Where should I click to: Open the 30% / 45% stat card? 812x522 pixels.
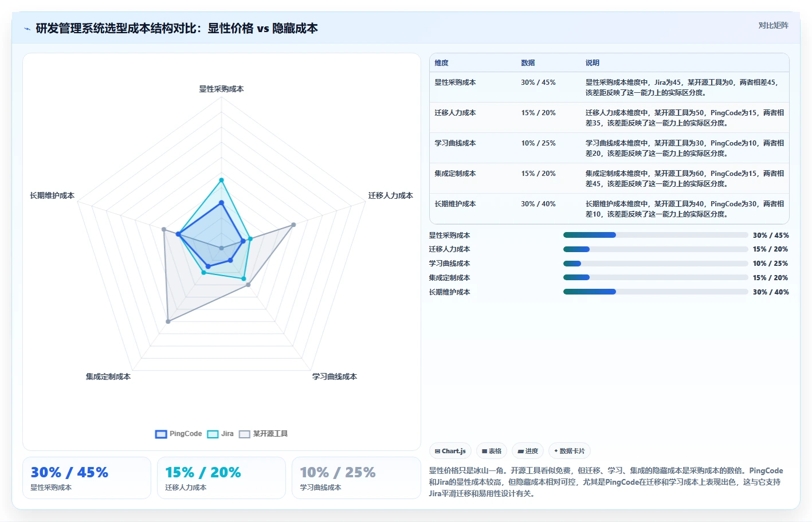pyautogui.click(x=87, y=478)
